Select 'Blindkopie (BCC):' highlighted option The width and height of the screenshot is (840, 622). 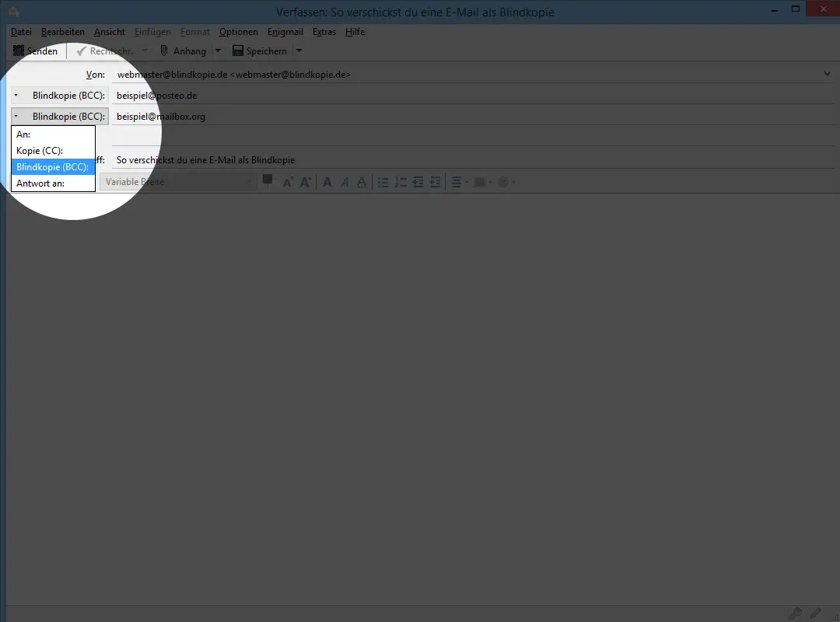pos(54,167)
